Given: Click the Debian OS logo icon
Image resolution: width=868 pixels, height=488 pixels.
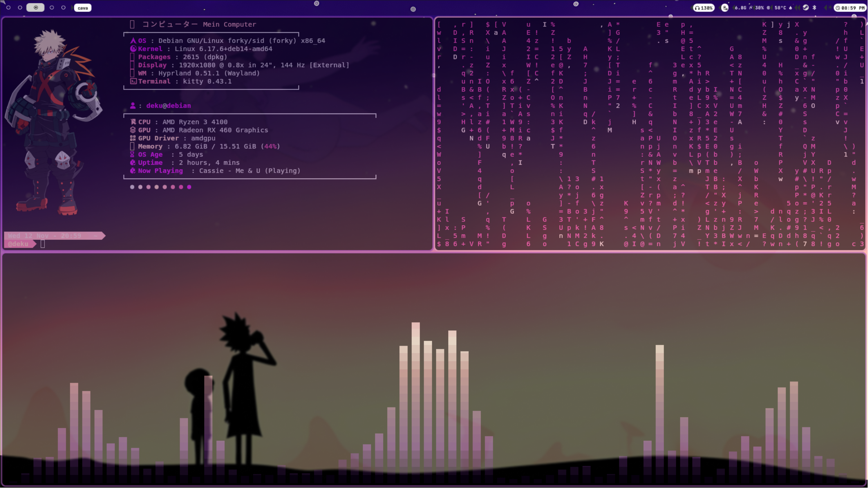Looking at the screenshot, I should [x=133, y=41].
